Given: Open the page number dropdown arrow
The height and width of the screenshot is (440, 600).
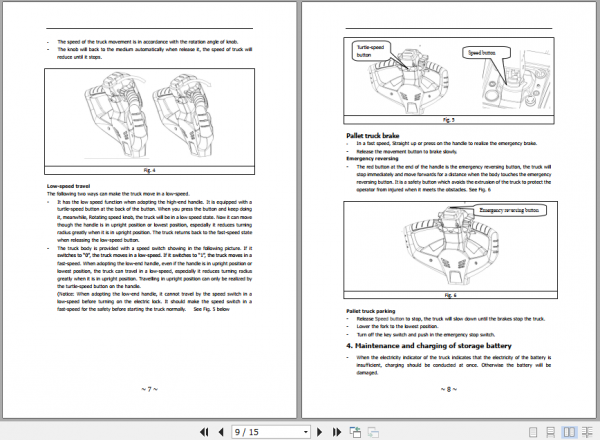Looking at the screenshot, I should point(305,432).
